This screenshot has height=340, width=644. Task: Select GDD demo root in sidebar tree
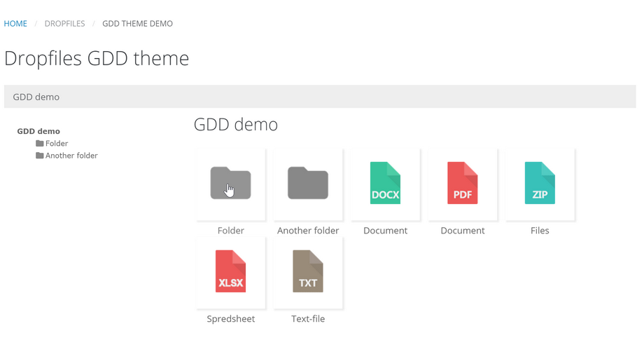pos(38,131)
